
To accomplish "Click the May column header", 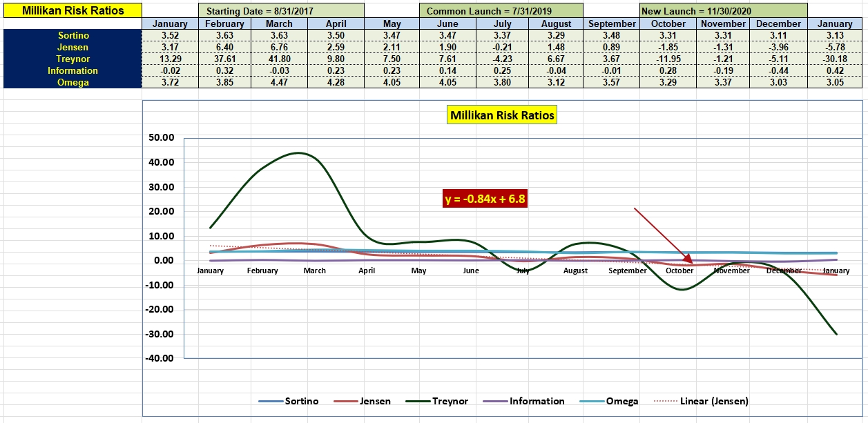I will 392,23.
